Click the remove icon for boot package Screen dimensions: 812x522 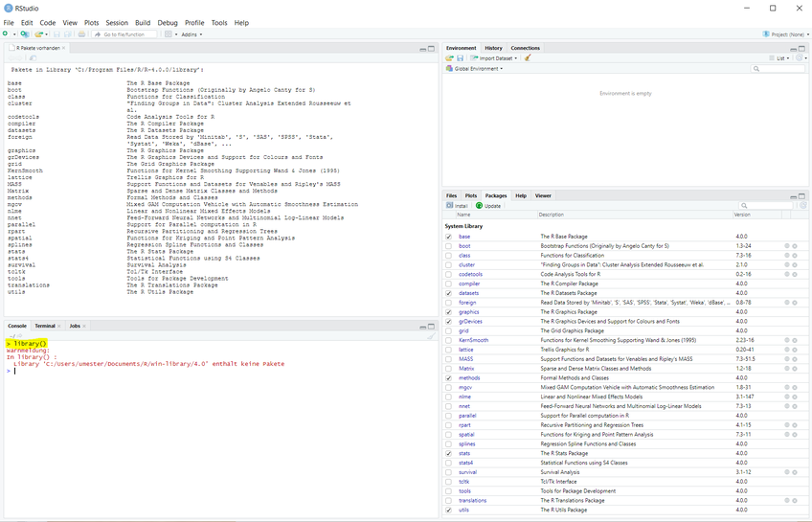tap(795, 246)
